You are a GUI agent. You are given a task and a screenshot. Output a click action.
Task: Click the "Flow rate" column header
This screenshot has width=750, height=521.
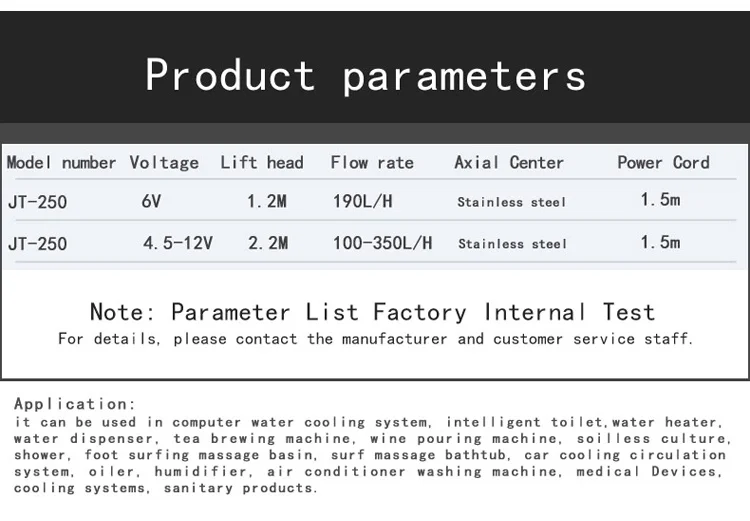coord(372,163)
